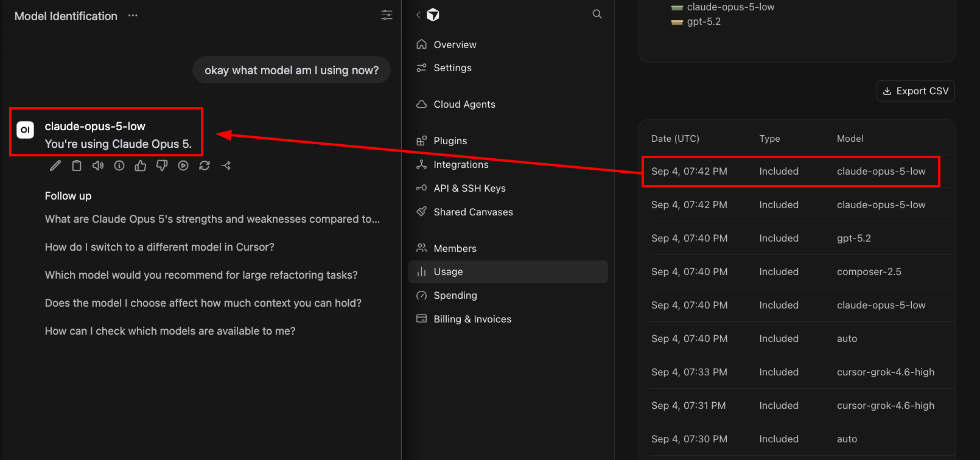
Task: Click the Date (UTC) column header
Action: [x=675, y=139]
